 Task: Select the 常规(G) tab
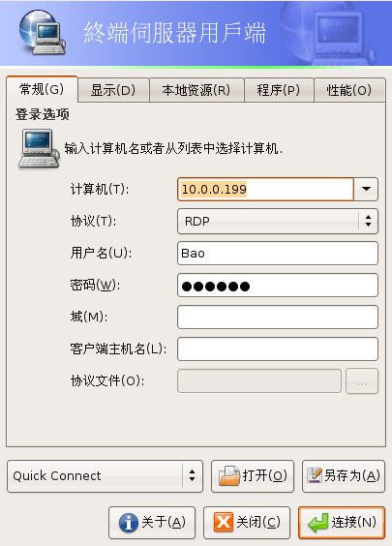pyautogui.click(x=43, y=89)
